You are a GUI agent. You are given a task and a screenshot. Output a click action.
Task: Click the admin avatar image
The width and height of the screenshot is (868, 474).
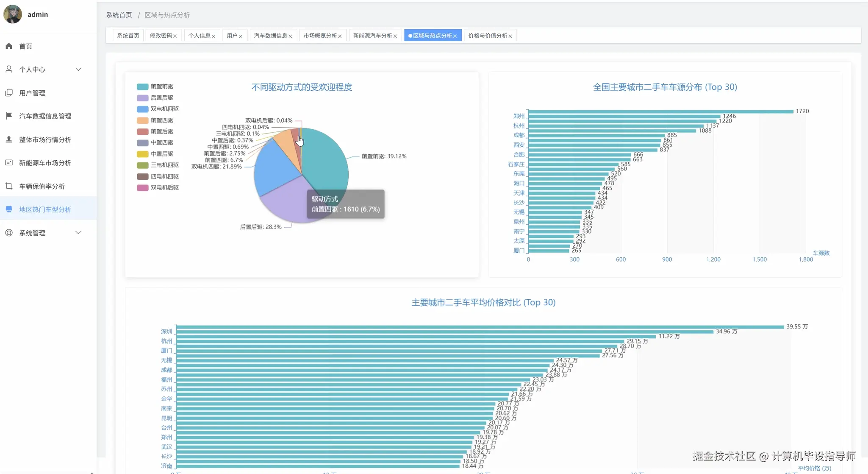coord(13,14)
